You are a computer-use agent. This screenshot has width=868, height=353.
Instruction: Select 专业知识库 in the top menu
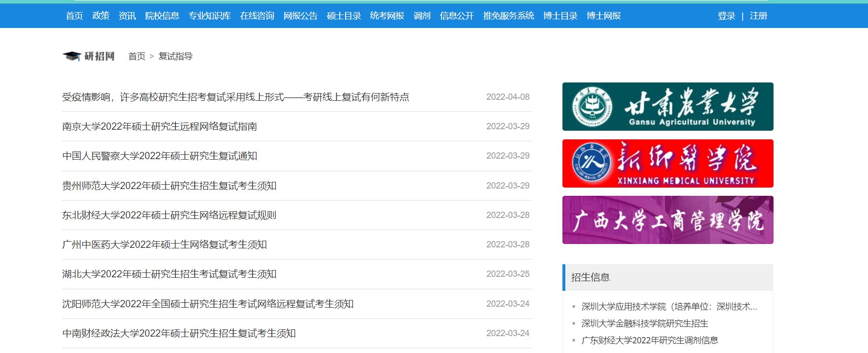pyautogui.click(x=210, y=16)
